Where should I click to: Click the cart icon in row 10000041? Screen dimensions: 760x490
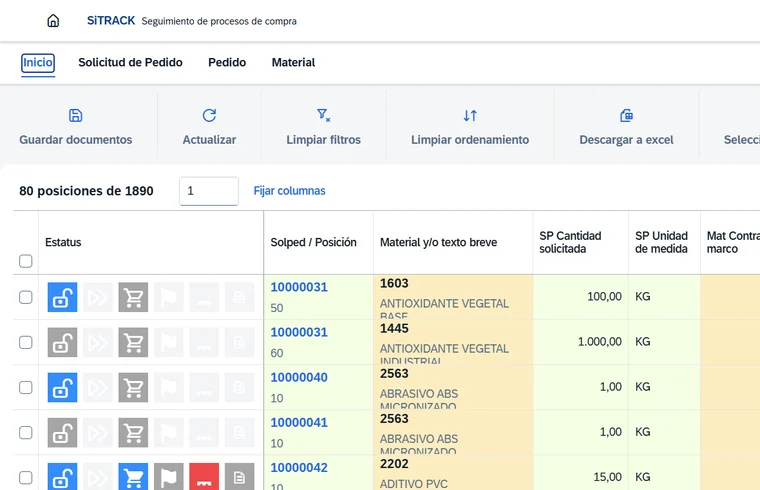(x=133, y=432)
